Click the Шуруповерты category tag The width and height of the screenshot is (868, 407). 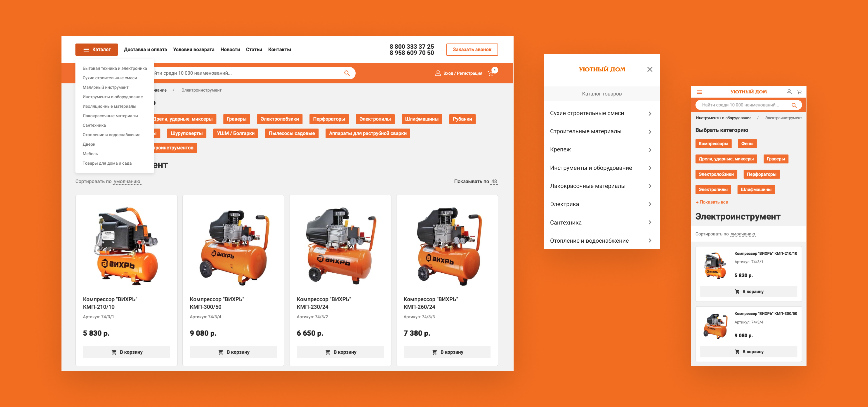coord(186,133)
